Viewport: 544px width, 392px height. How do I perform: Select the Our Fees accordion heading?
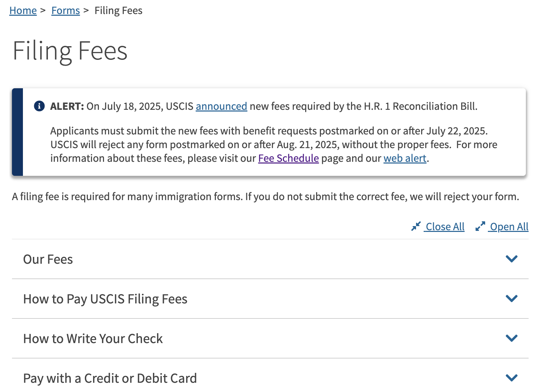[48, 259]
